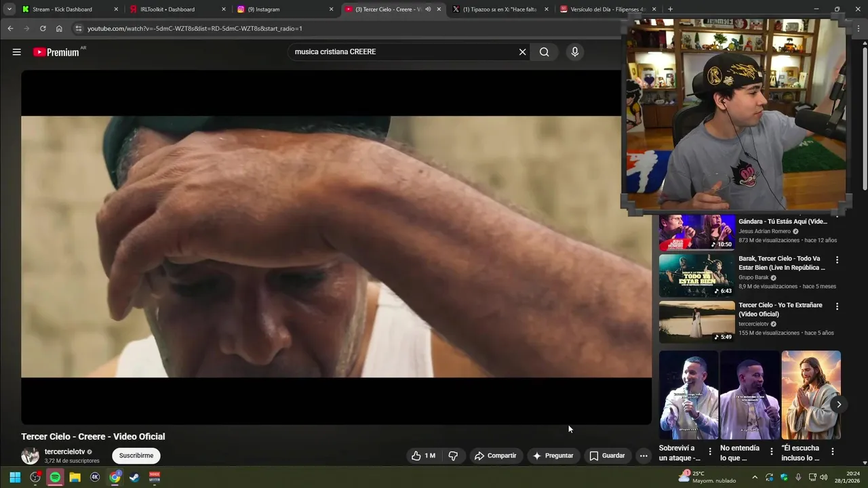868x488 pixels.
Task: Open Chrome from the taskbar
Action: [x=115, y=477]
